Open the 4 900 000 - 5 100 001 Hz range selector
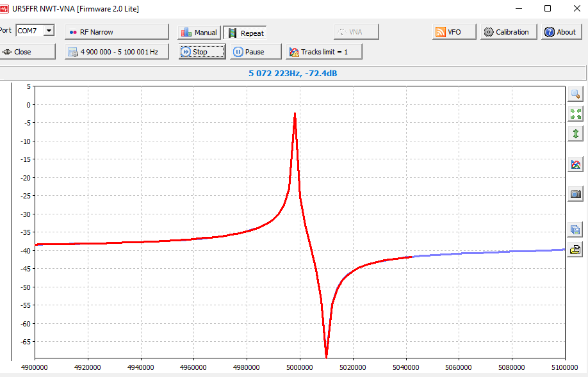The height and width of the screenshot is (377, 588). 117,52
